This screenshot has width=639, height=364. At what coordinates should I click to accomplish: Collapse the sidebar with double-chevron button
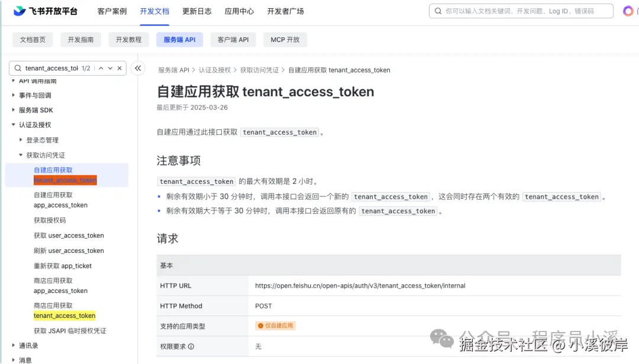[x=138, y=68]
